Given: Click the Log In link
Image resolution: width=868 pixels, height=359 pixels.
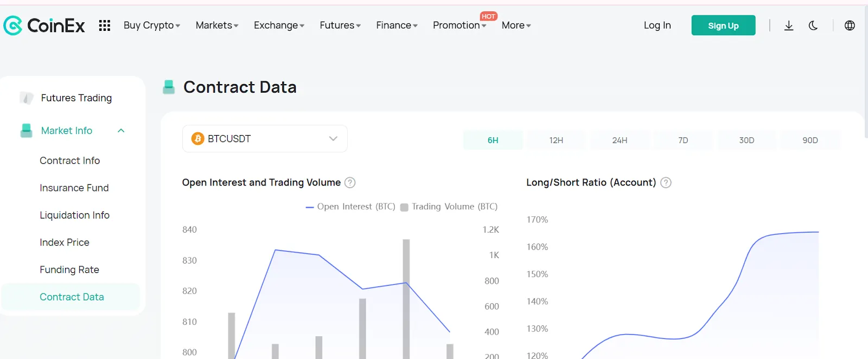Looking at the screenshot, I should tap(657, 25).
